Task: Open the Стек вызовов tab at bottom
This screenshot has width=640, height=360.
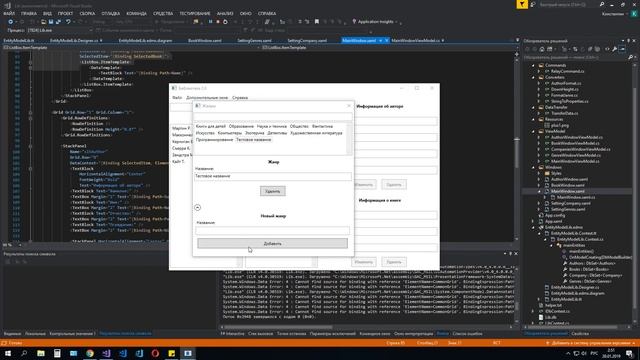Action: pyautogui.click(x=260, y=333)
